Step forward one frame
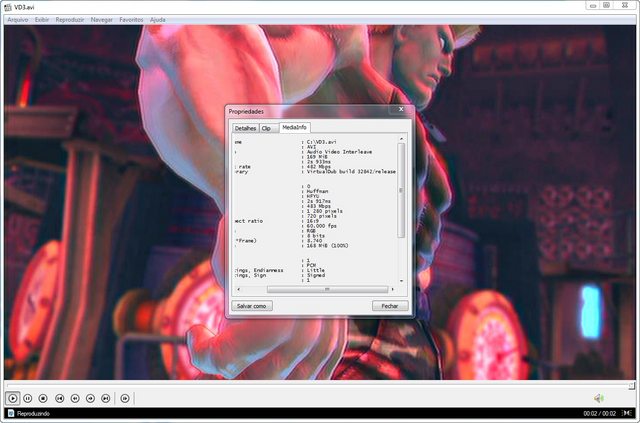 click(125, 398)
